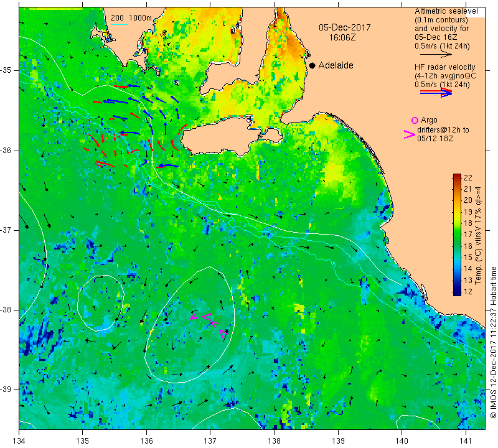Click the 137 longitude axis label

(210, 441)
